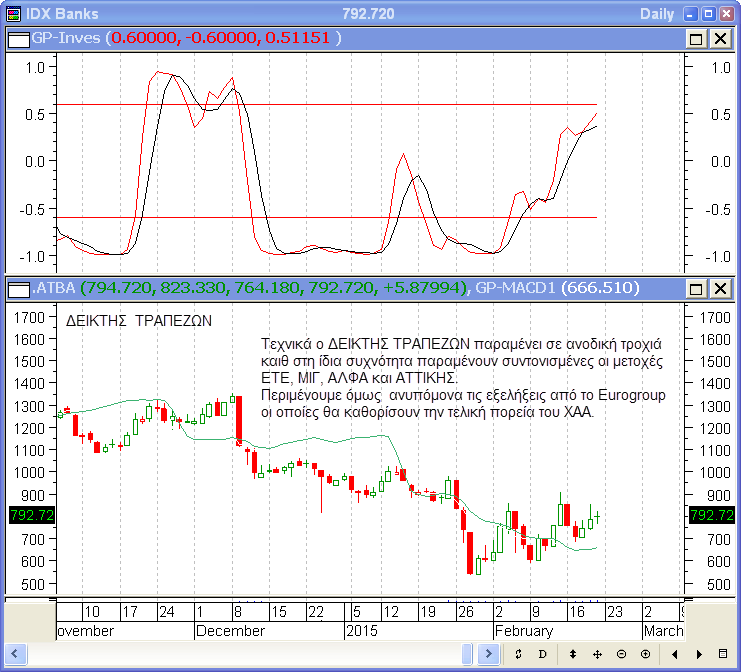The image size is (741, 672).
Task: Open the IDX Banks window system menu icon
Action: point(14,14)
